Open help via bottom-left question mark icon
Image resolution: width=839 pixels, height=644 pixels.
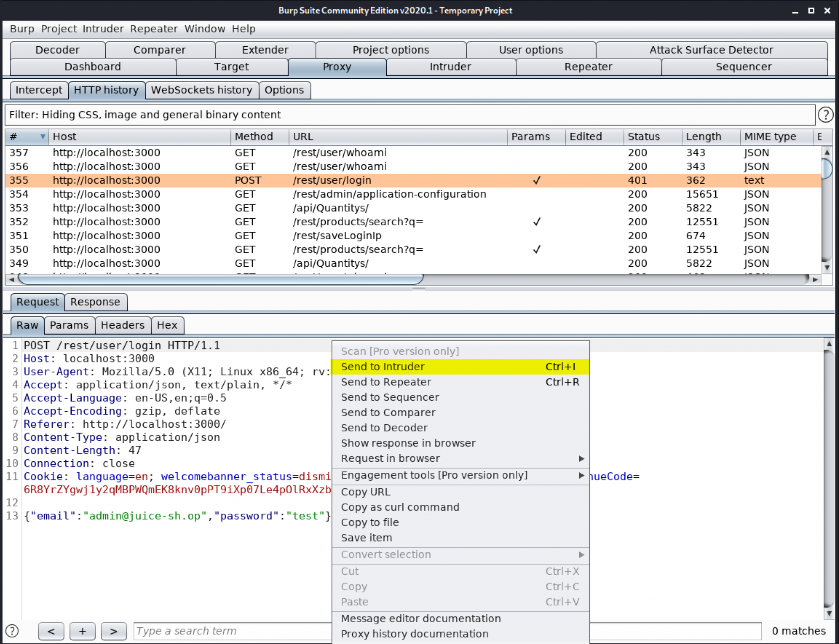pyautogui.click(x=12, y=631)
